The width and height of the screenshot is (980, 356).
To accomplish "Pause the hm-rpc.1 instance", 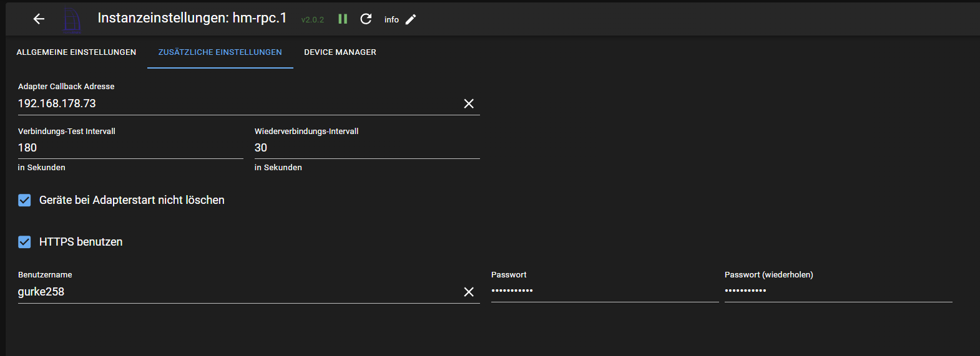I will tap(343, 19).
